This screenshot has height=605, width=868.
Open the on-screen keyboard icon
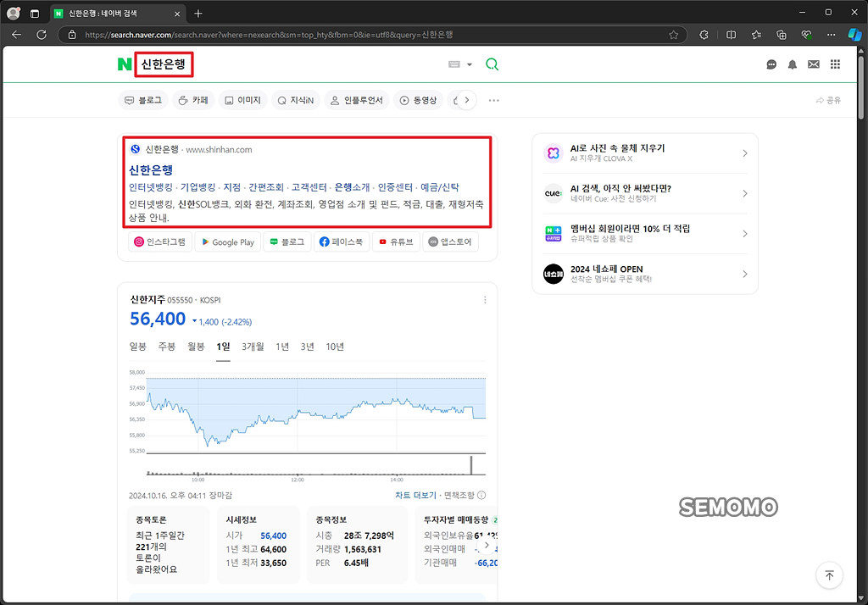tap(454, 64)
